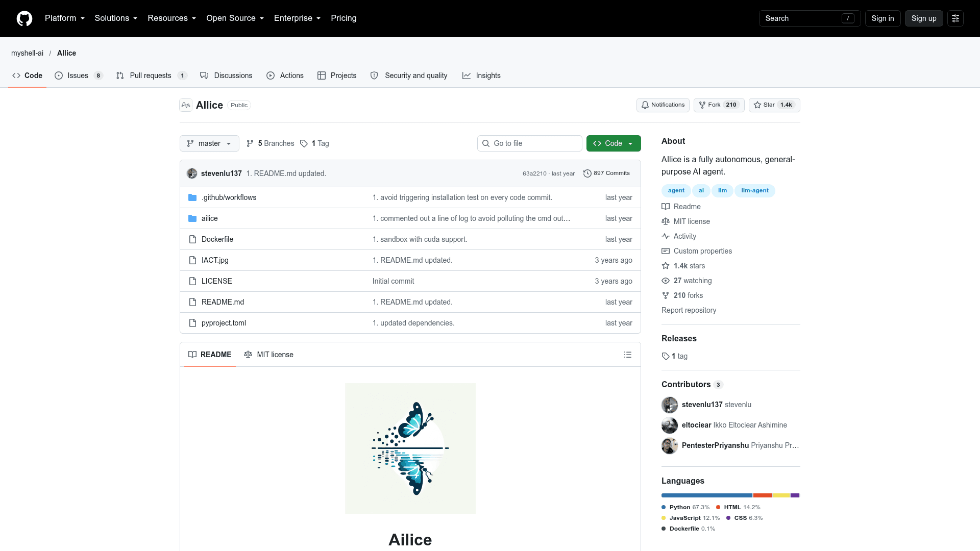
Task: Switch to the Issues tab
Action: pos(79,76)
